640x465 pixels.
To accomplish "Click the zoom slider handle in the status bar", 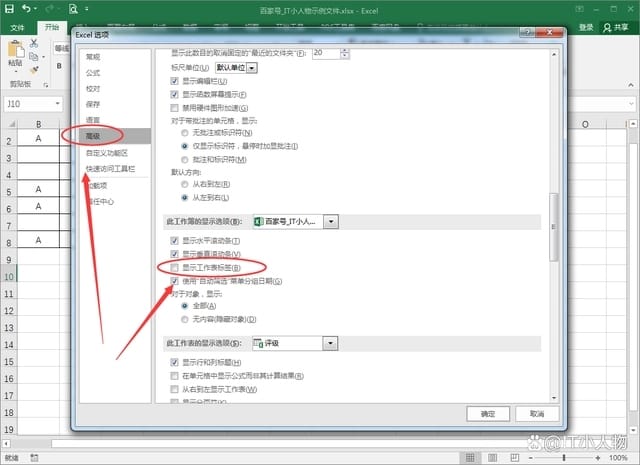I will pyautogui.click(x=564, y=458).
